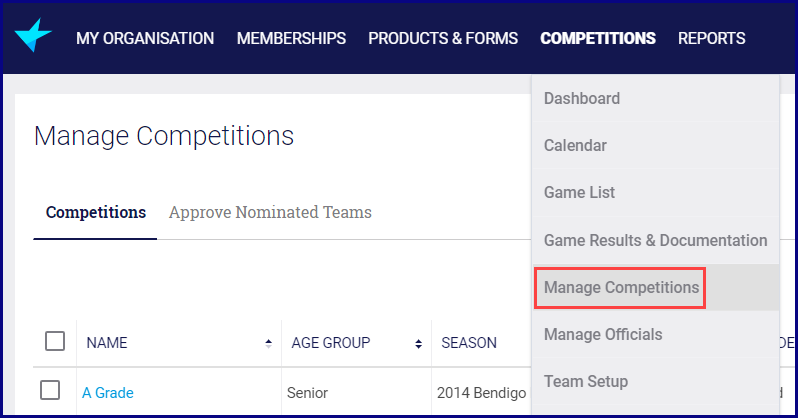The image size is (798, 418).
Task: Select the Competitions tab
Action: click(x=96, y=212)
